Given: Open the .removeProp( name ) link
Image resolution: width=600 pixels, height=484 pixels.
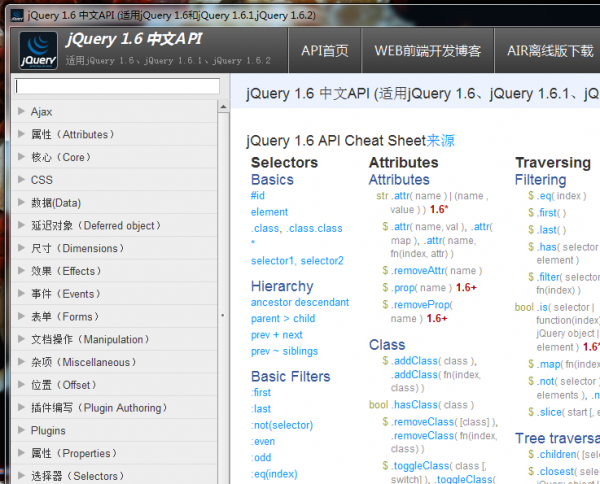Looking at the screenshot, I should coord(422,305).
